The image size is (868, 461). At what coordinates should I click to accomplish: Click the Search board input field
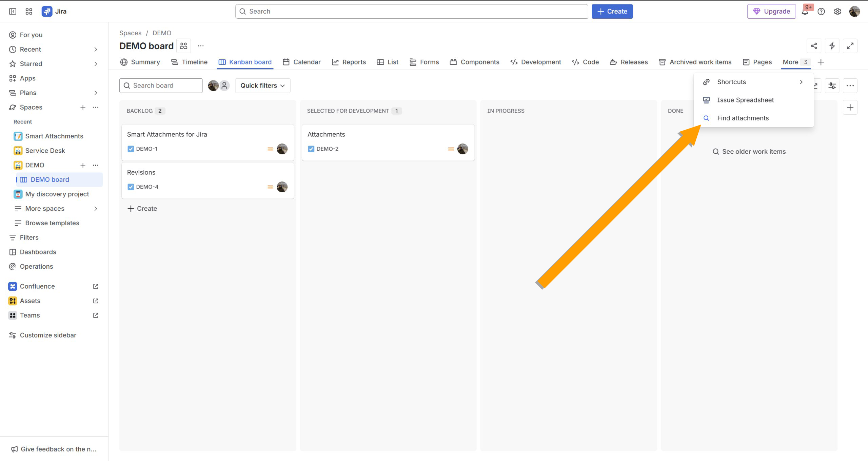(x=161, y=85)
